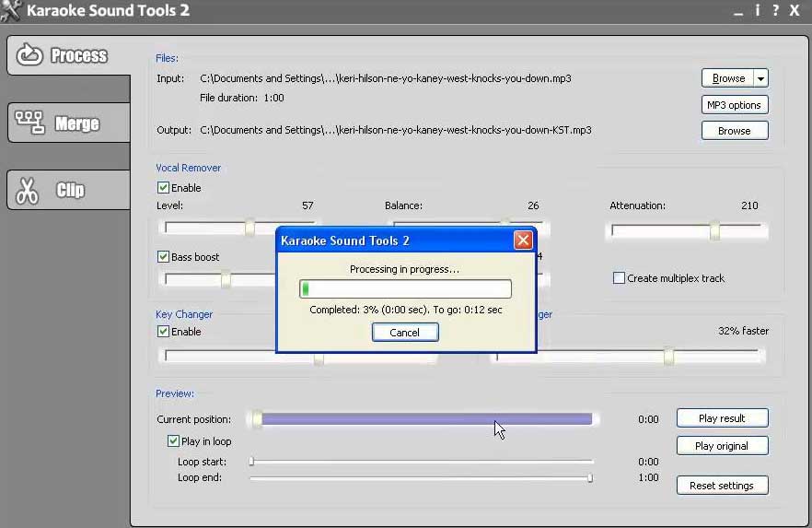Click the tempo '32% faster' slider thumb

coord(668,356)
